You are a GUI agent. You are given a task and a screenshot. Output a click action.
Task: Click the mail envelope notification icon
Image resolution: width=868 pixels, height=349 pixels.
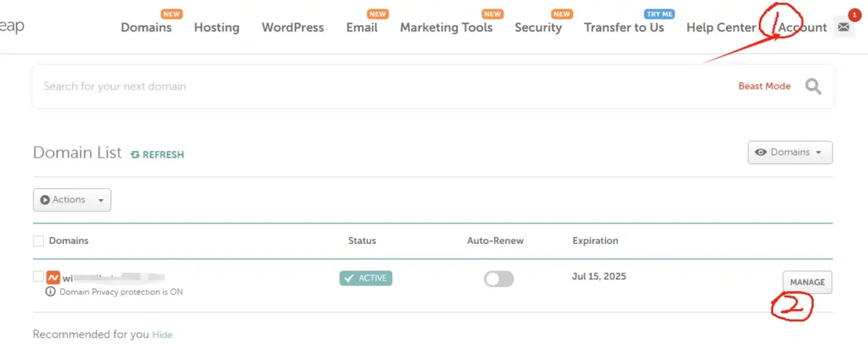(843, 27)
